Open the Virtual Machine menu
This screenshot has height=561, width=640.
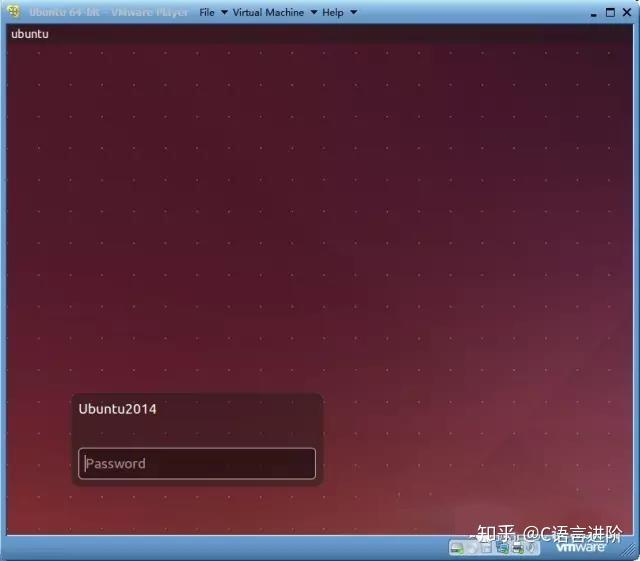[268, 13]
